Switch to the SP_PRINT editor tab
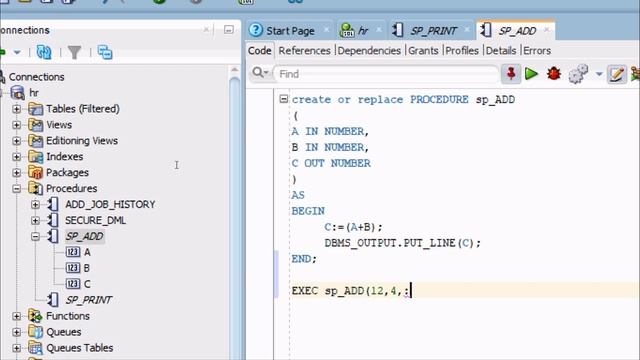The height and width of the screenshot is (360, 640). coord(433,31)
